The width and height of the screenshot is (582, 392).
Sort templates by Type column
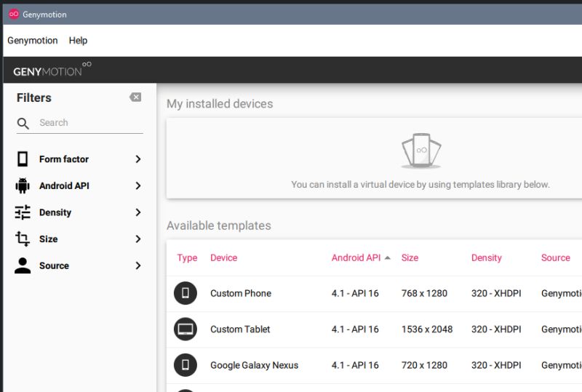187,257
